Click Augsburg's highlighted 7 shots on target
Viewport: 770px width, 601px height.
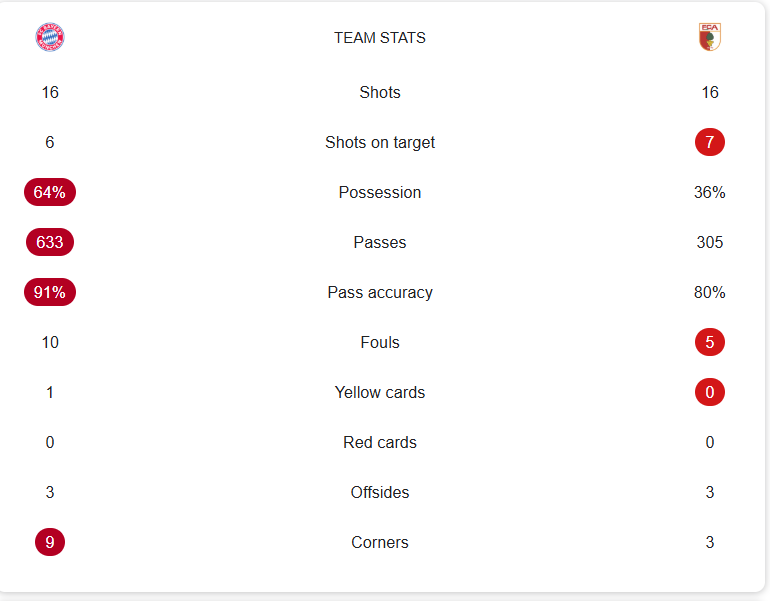[710, 142]
